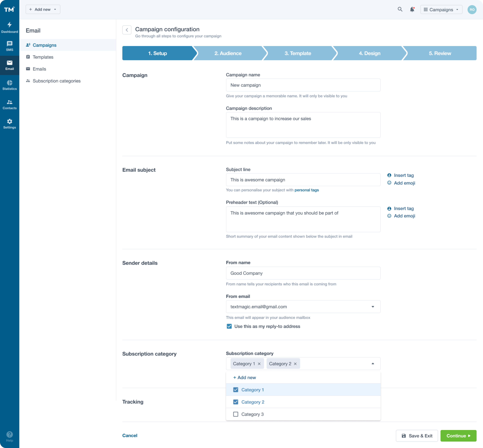Open the notifications bell
Image resolution: width=483 pixels, height=448 pixels.
(x=412, y=9)
